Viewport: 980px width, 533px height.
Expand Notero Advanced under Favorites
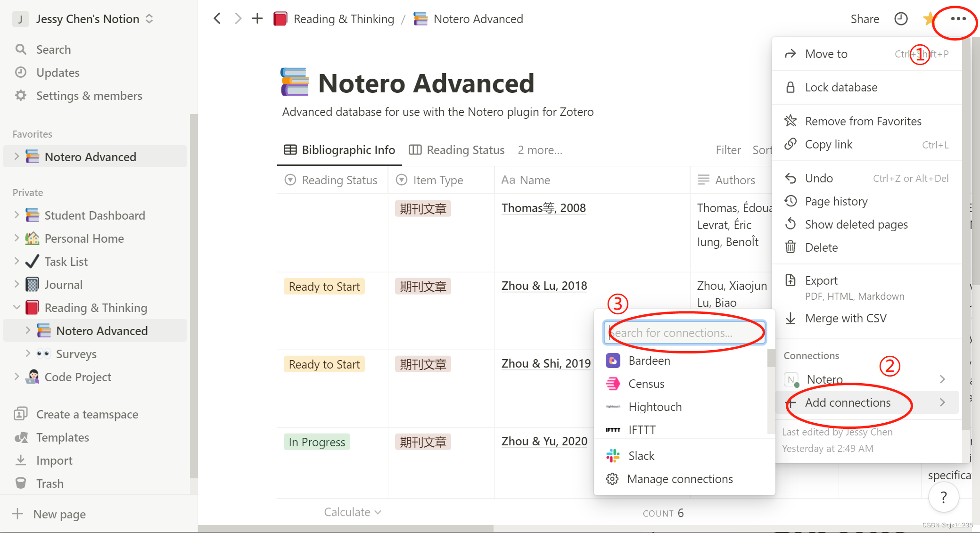tap(17, 156)
